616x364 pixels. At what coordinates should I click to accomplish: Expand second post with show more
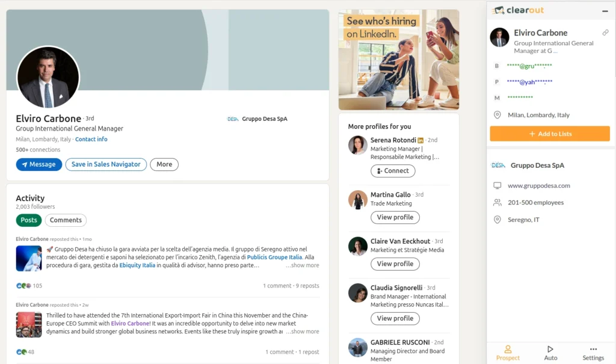(303, 332)
